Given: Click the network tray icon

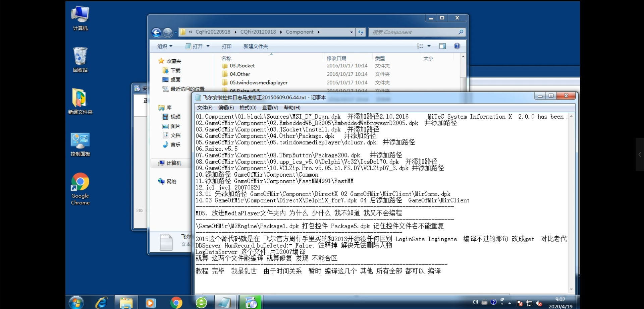Looking at the screenshot, I should click(x=529, y=303).
